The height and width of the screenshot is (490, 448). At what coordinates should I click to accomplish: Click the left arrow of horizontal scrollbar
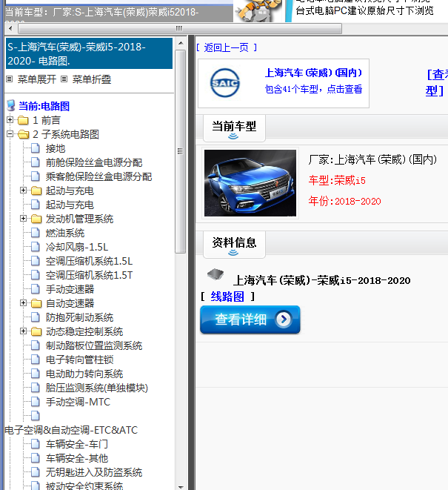pos(10,29)
